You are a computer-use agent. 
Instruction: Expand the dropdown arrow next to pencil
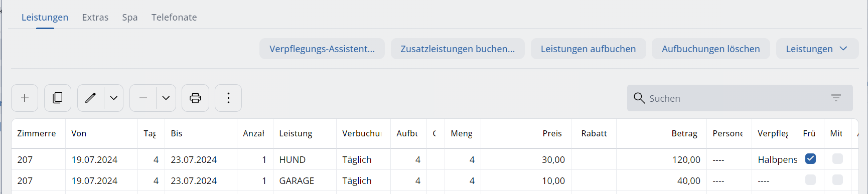click(x=114, y=98)
